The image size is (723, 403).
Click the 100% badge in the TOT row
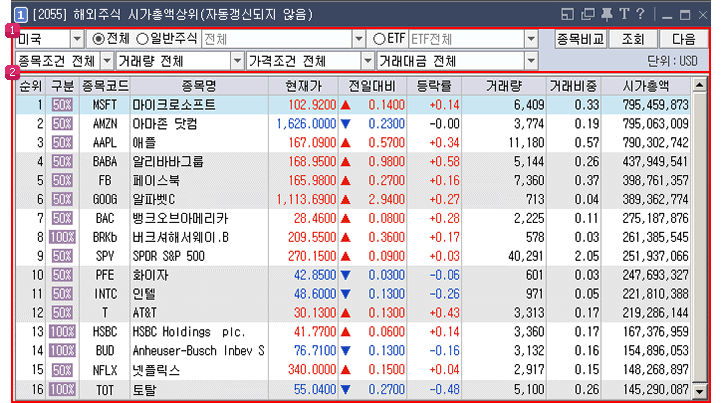coord(62,389)
